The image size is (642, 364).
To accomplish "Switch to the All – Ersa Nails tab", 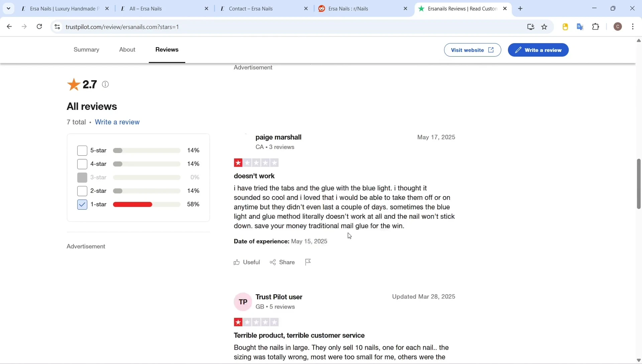I will tap(164, 9).
